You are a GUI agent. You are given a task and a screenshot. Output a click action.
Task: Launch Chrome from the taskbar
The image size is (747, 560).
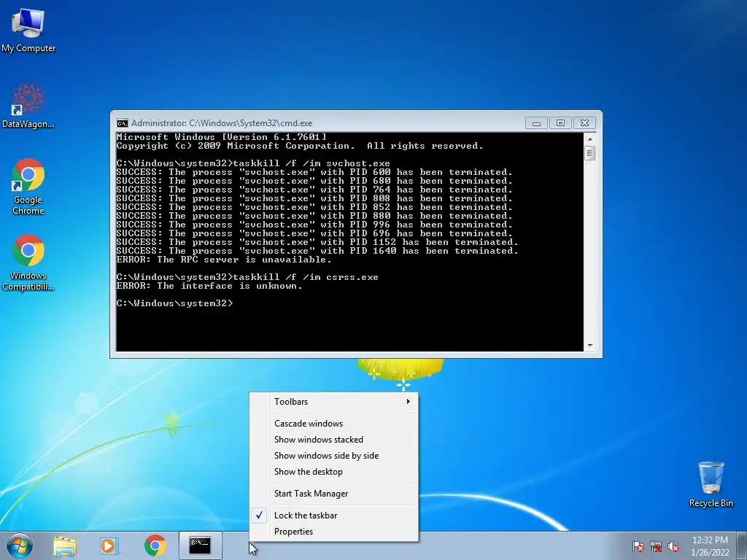point(155,546)
